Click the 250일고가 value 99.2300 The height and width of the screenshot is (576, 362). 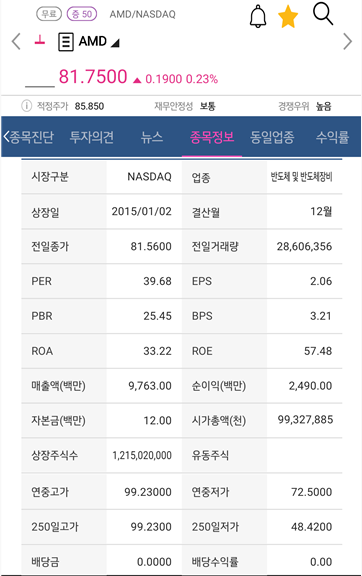pos(151,527)
